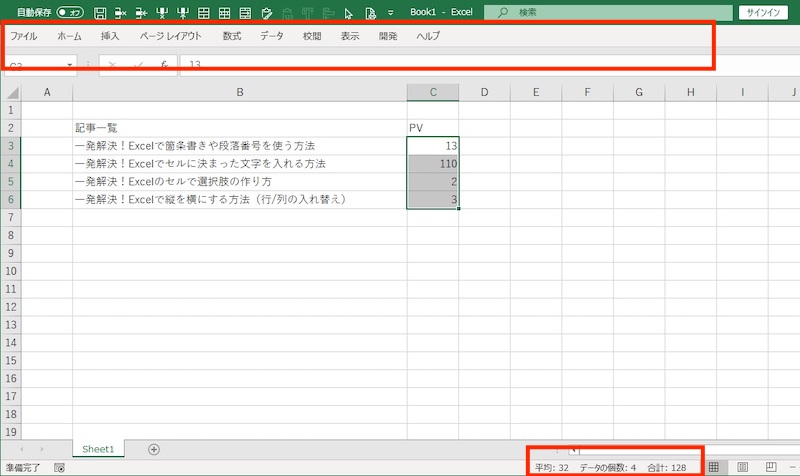Click the new sheet plus icon
This screenshot has height=476, width=800.
[154, 449]
